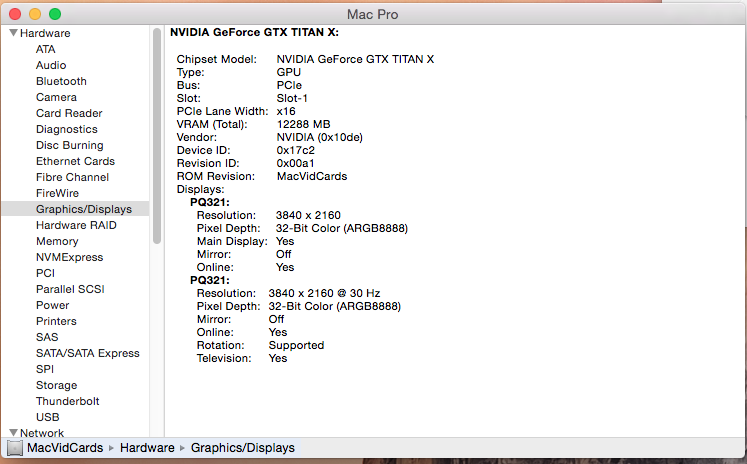
Task: Click the Device ID value 0x17c2
Action: (x=295, y=150)
